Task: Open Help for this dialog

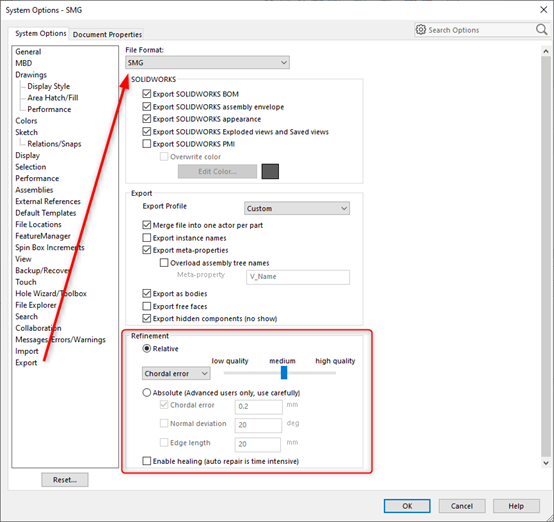Action: click(x=516, y=506)
